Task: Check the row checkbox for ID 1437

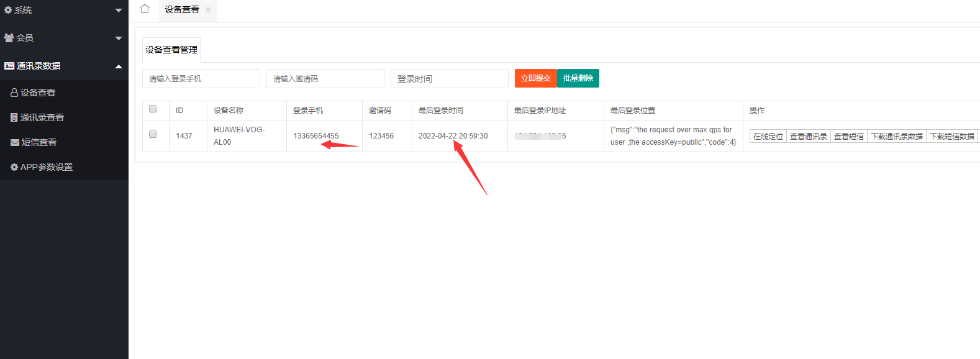Action: point(153,135)
